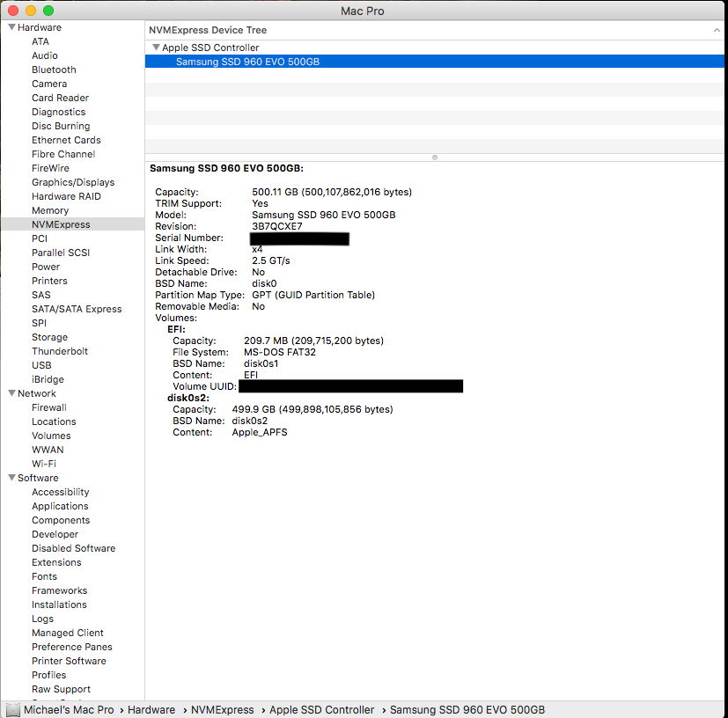Open the Thunderbolt section
This screenshot has height=718, width=728.
point(60,351)
